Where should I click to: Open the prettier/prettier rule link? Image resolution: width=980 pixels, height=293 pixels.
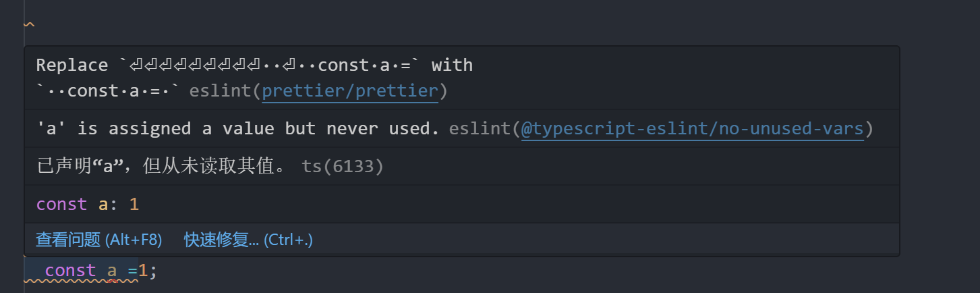coord(351,90)
